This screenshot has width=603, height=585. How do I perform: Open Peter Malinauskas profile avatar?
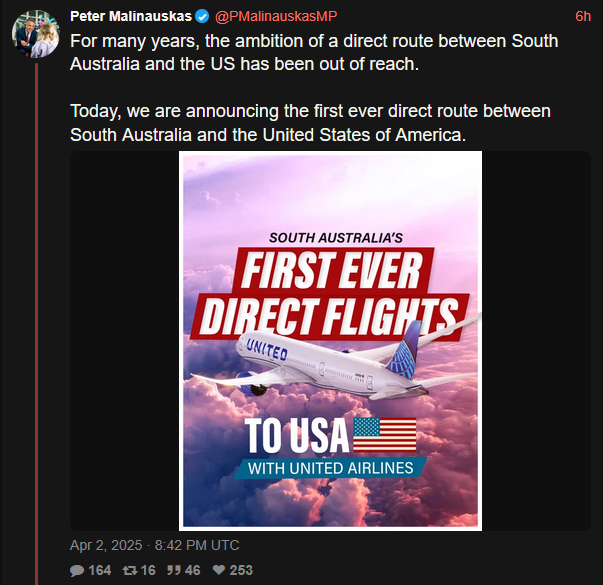point(35,34)
